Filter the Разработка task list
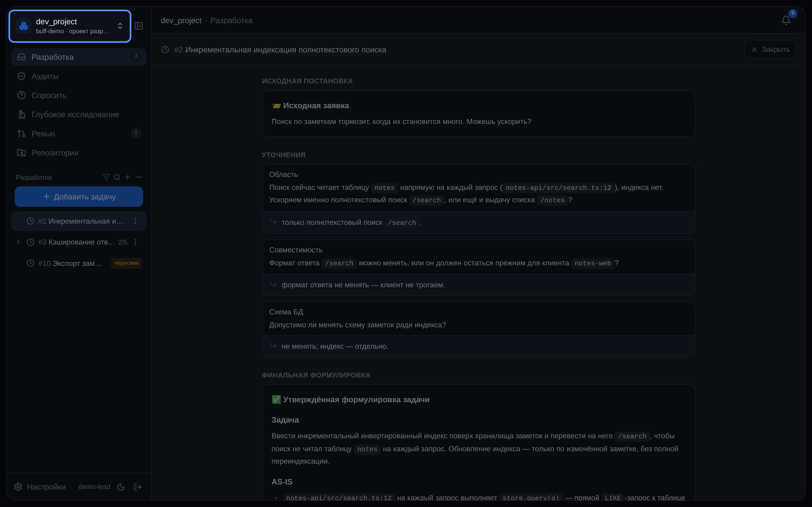 pyautogui.click(x=106, y=177)
